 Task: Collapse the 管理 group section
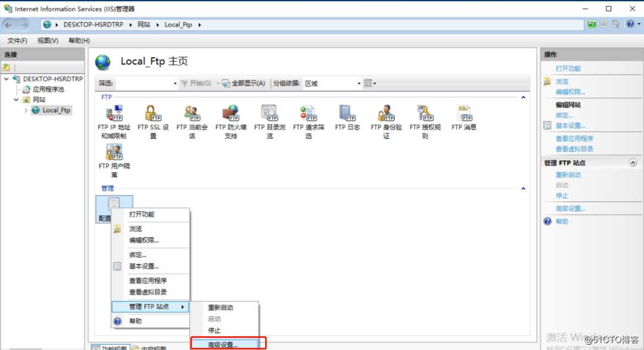[523, 189]
